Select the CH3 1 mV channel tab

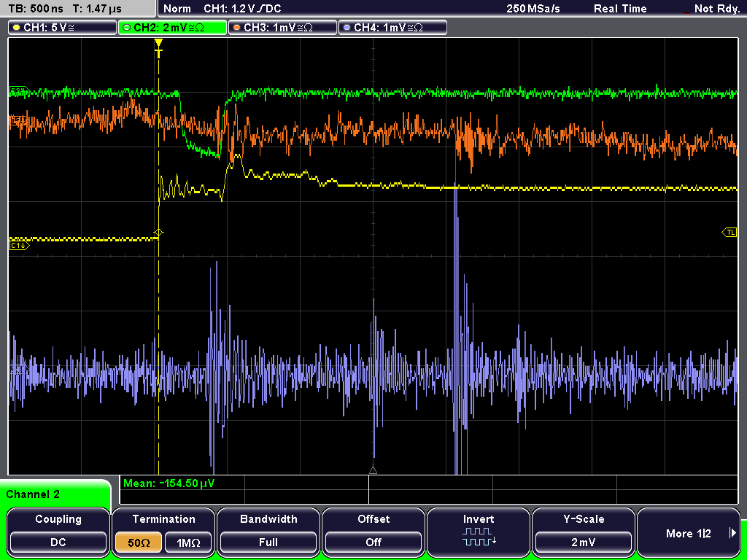282,28
